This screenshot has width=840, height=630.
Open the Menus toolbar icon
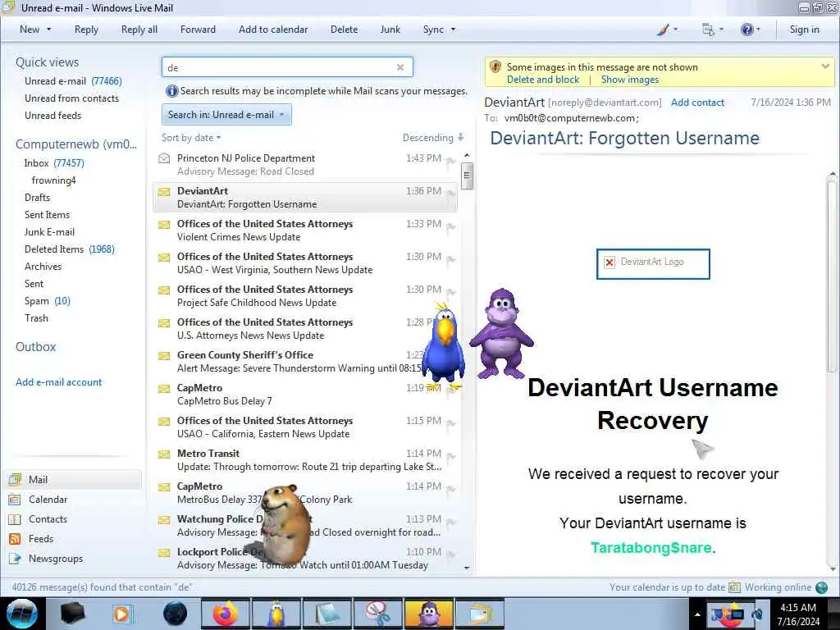(708, 30)
